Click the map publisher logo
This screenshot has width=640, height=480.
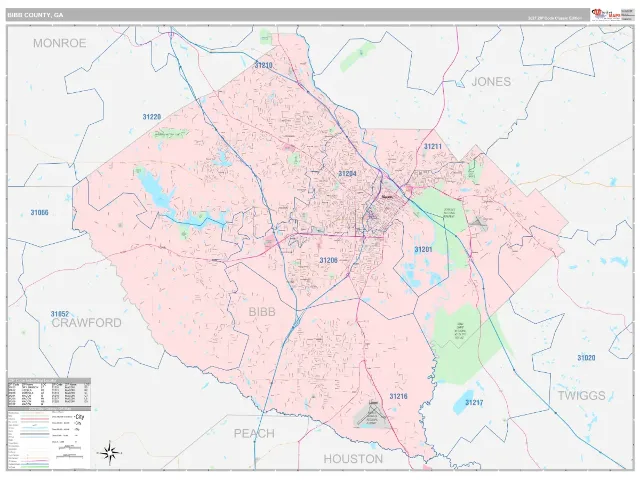[x=606, y=14]
